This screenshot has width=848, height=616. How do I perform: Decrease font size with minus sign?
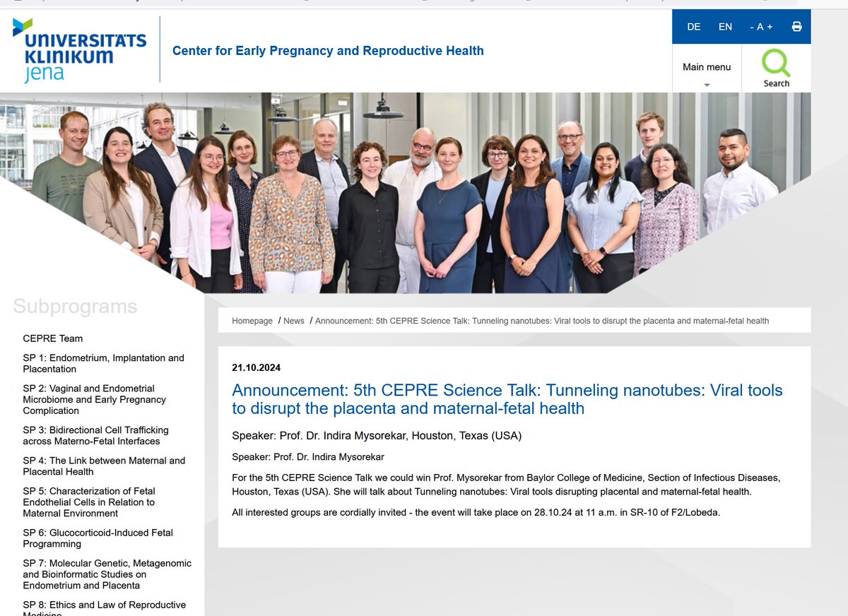(x=752, y=27)
